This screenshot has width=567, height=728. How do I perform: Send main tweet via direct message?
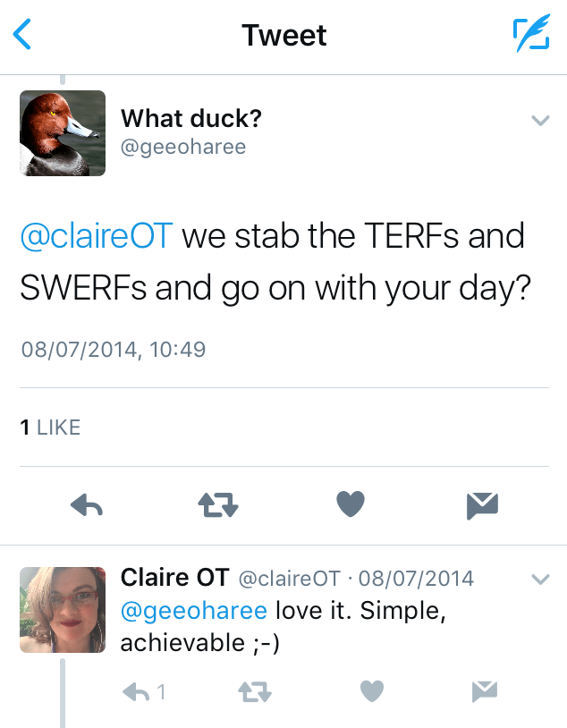tap(482, 507)
